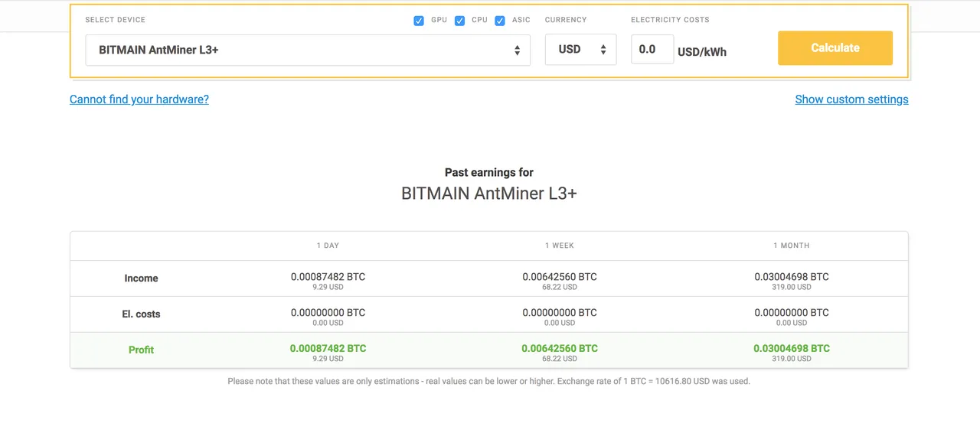Viewport: 980px width, 433px height.
Task: Open the BITMAIN AntMiner L3+ device dropdown
Action: point(308,50)
